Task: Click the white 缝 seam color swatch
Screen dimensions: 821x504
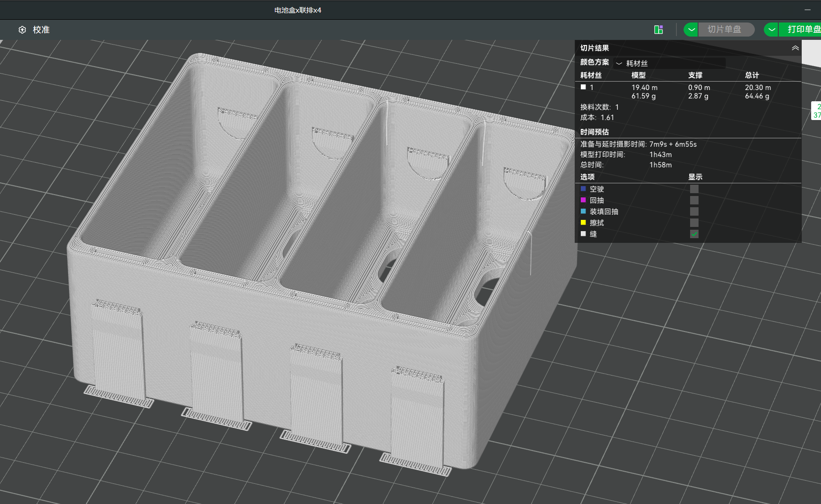Action: click(583, 233)
